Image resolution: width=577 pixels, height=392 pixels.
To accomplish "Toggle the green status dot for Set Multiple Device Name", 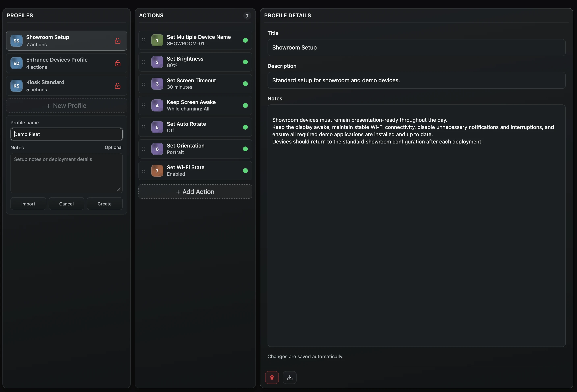I will (245, 40).
